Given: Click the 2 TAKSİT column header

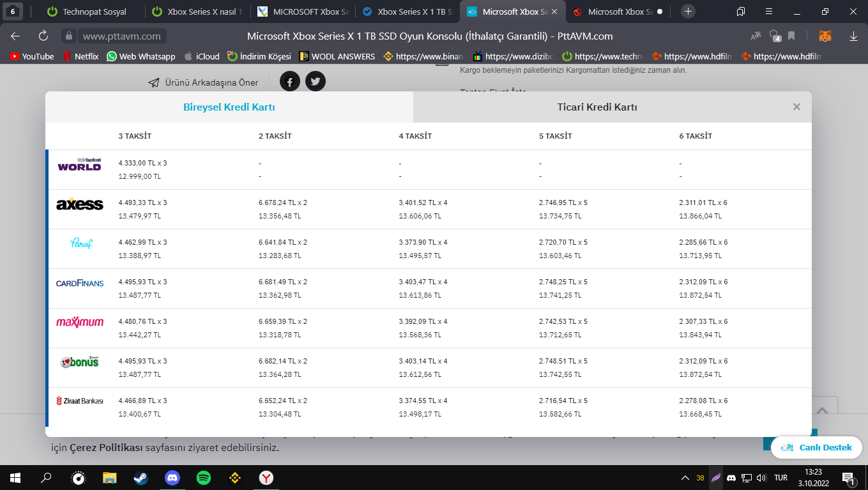Looking at the screenshot, I should click(275, 136).
